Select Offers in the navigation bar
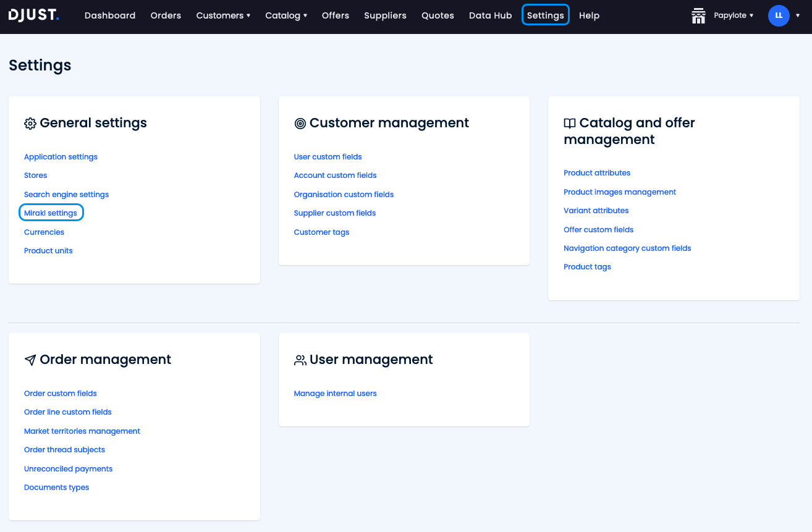This screenshot has height=532, width=812. point(335,15)
